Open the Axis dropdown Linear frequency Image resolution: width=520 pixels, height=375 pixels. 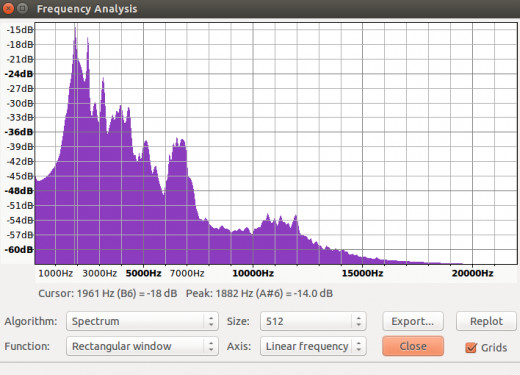click(313, 346)
